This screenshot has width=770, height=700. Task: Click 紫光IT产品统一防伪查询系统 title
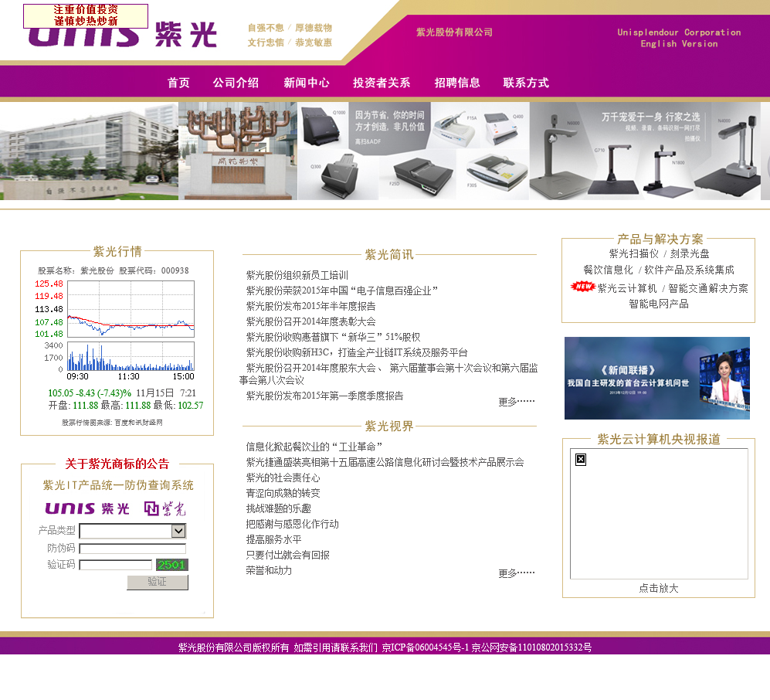(118, 485)
